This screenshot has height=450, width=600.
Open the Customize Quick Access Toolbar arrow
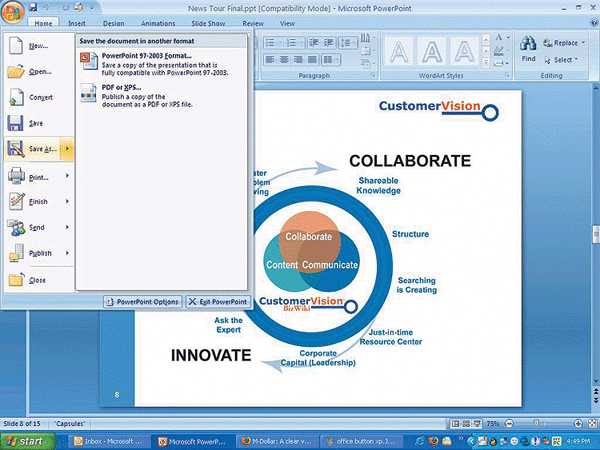pos(92,7)
